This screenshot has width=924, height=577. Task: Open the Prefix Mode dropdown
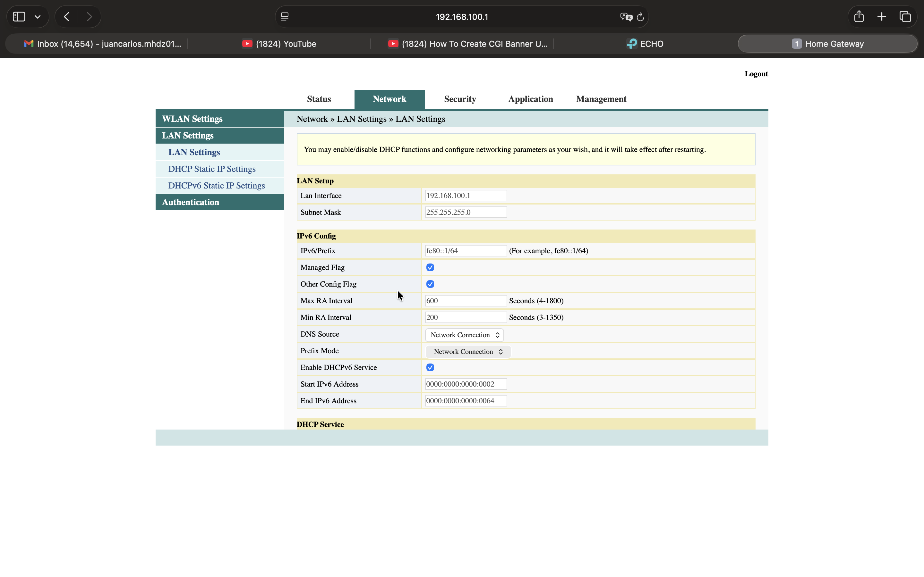point(468,352)
